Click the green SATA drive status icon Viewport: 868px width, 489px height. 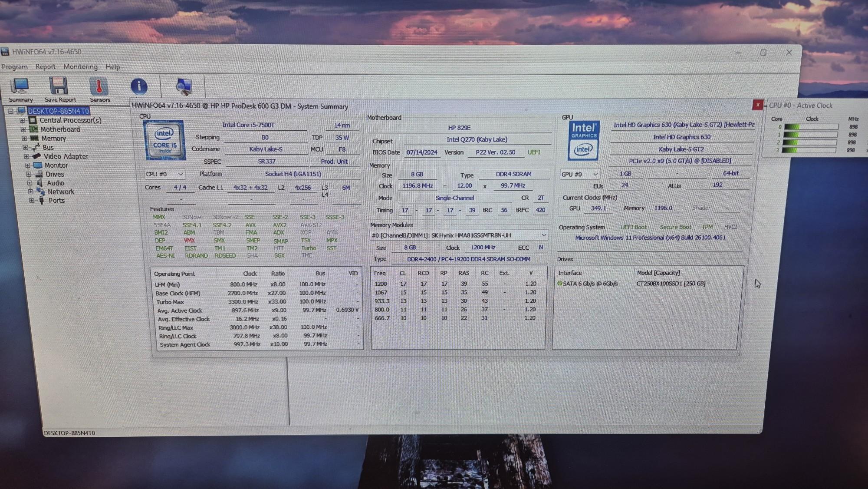560,283
